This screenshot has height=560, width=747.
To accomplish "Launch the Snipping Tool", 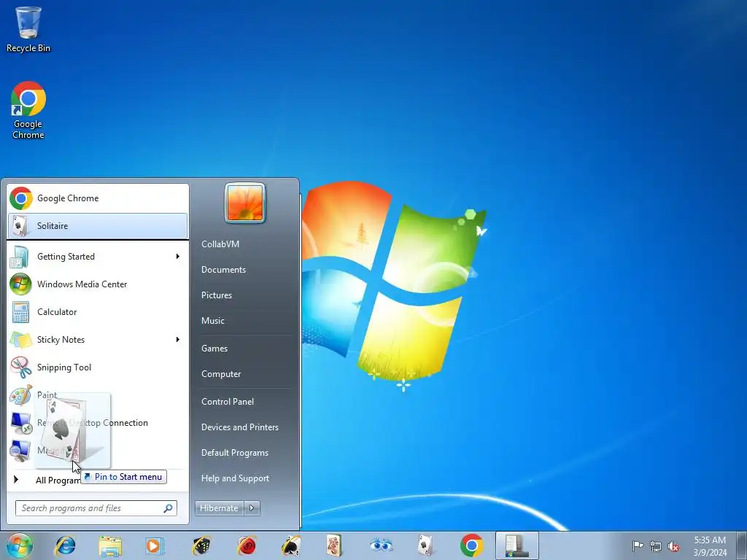I will click(97, 367).
